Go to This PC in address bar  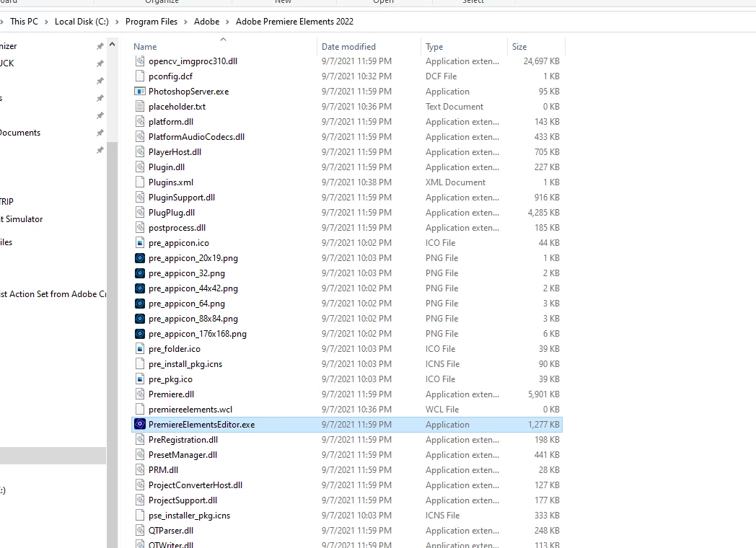pos(24,22)
